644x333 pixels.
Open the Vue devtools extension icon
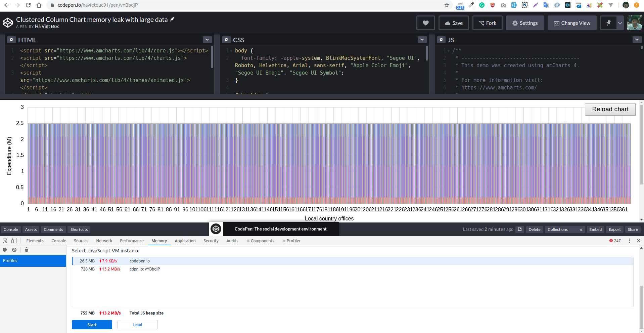(611, 5)
